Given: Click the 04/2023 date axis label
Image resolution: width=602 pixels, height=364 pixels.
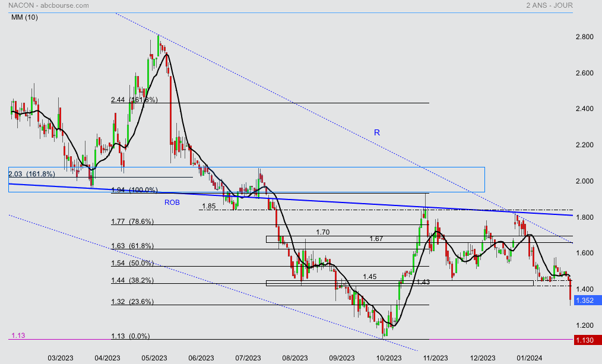Looking at the screenshot, I should click(107, 358).
